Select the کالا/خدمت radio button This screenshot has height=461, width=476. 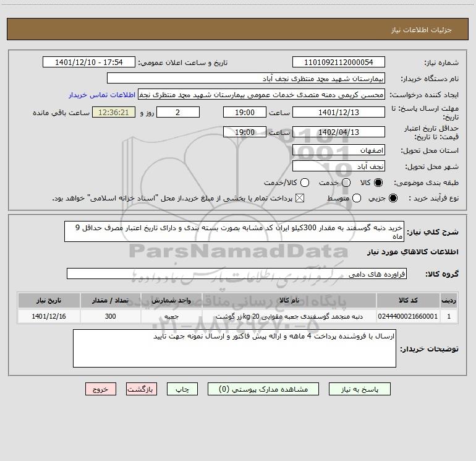(305, 183)
